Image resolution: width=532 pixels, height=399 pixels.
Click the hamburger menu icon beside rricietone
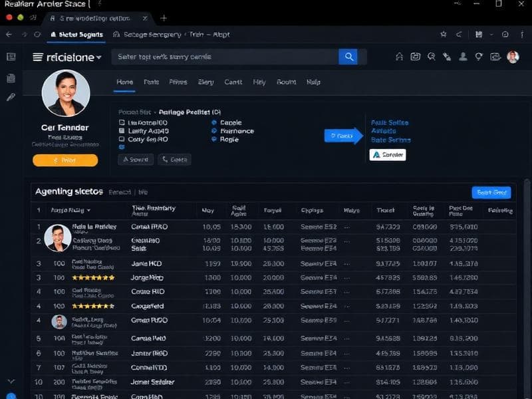pos(38,57)
